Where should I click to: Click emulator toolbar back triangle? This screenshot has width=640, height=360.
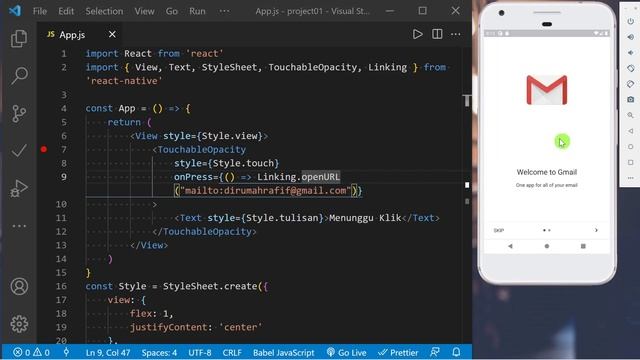click(631, 131)
